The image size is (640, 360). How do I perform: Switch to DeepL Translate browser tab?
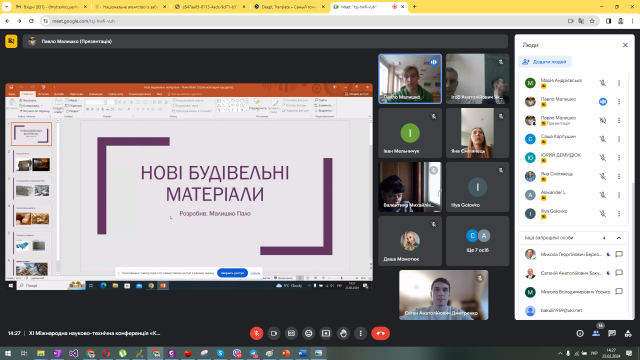tap(289, 7)
